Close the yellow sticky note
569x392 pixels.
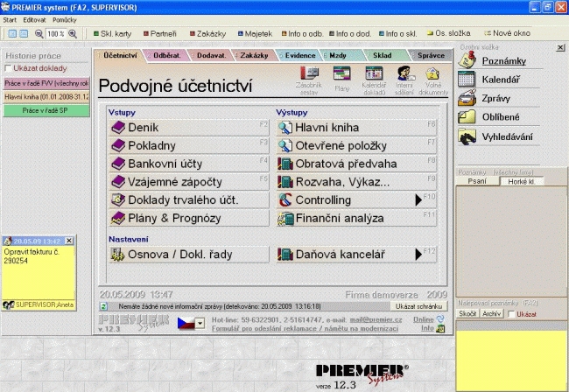pyautogui.click(x=69, y=241)
